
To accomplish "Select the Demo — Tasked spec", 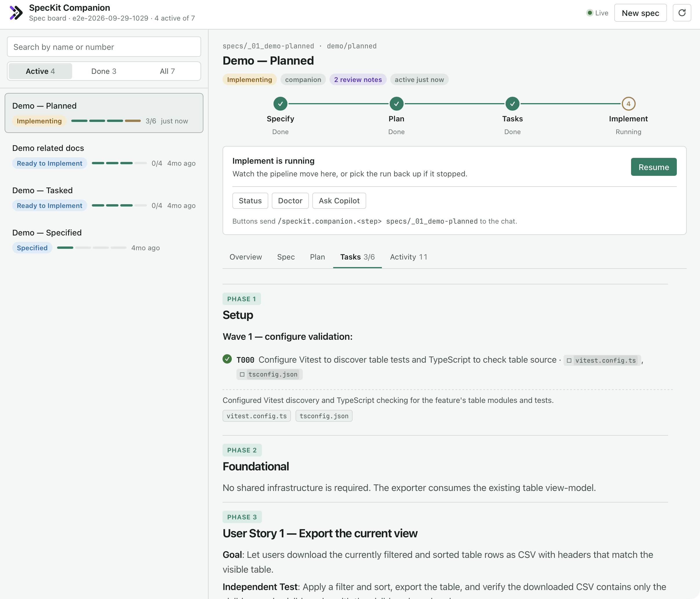I will point(104,198).
